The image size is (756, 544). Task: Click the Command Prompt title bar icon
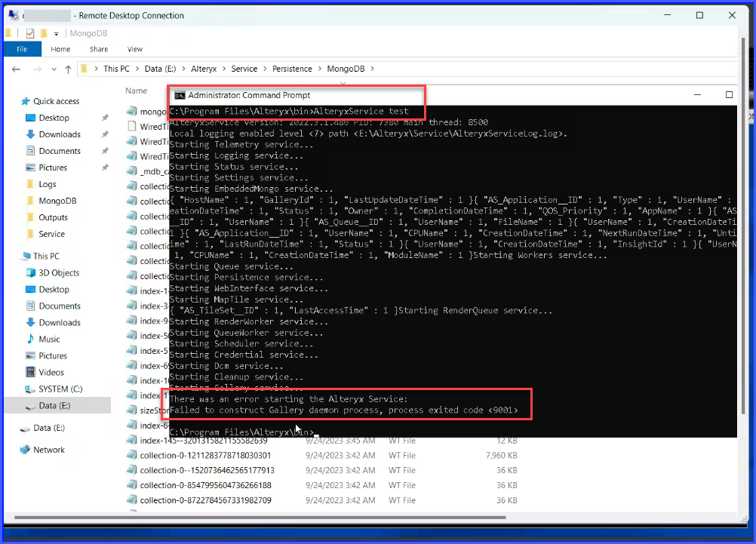pos(180,95)
